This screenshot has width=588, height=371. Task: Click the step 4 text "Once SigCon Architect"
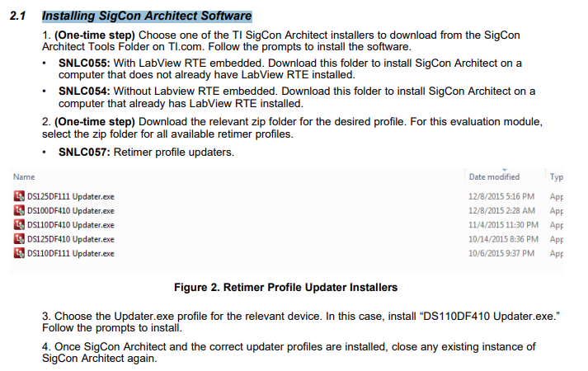click(111, 346)
